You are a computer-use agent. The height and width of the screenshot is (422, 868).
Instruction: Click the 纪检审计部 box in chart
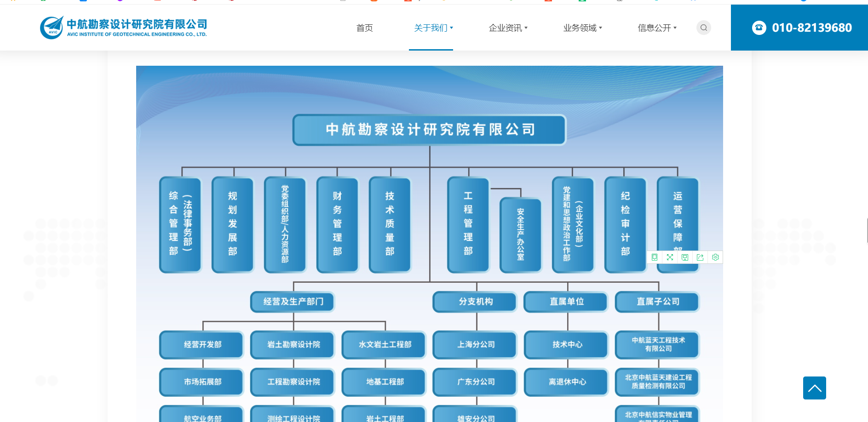626,225
